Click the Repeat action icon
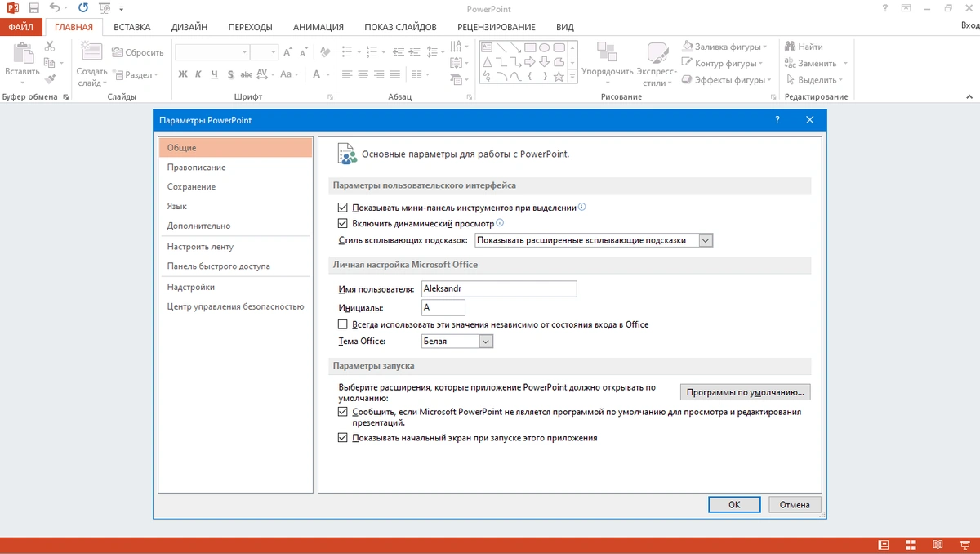Image resolution: width=980 pixels, height=554 pixels. pyautogui.click(x=83, y=8)
